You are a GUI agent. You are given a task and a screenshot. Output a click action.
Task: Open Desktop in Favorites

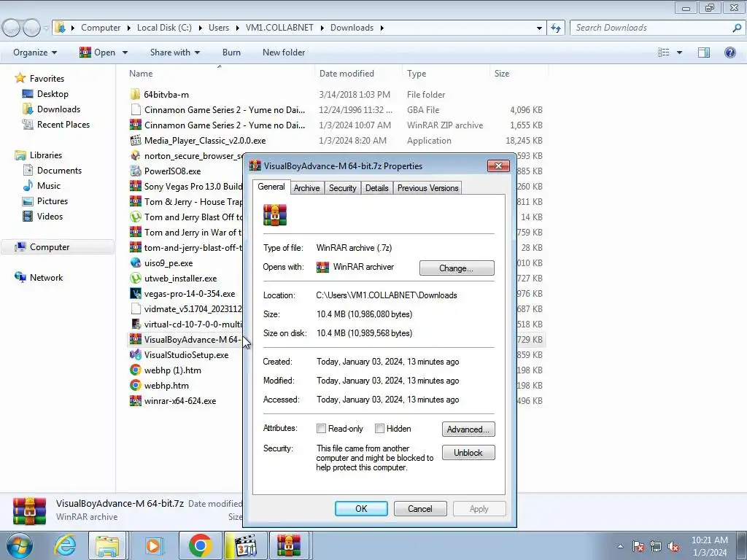53,94
